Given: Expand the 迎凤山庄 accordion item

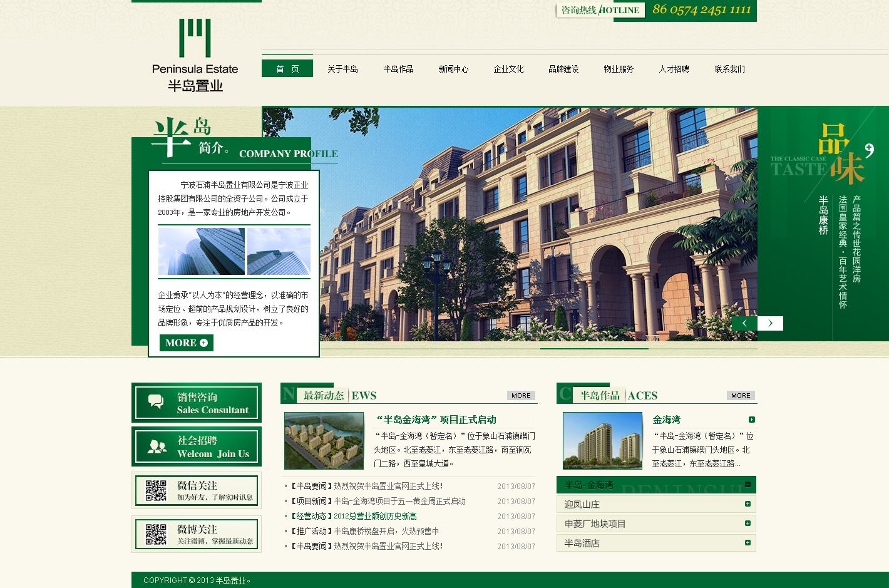Looking at the screenshot, I should tap(748, 503).
